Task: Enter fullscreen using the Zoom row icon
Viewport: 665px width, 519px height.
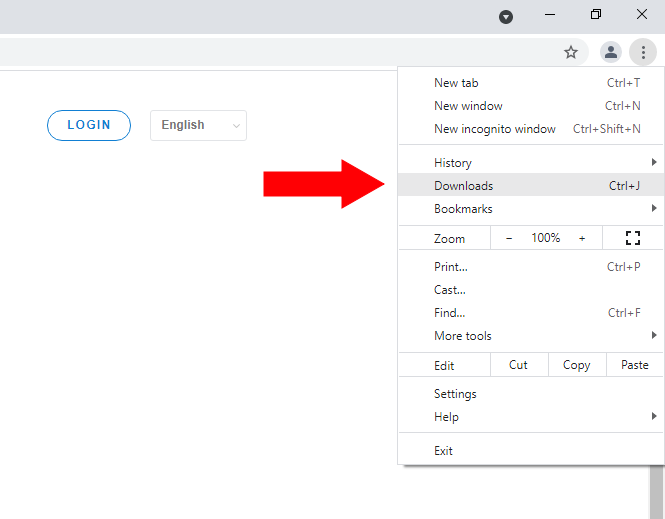Action: click(632, 238)
